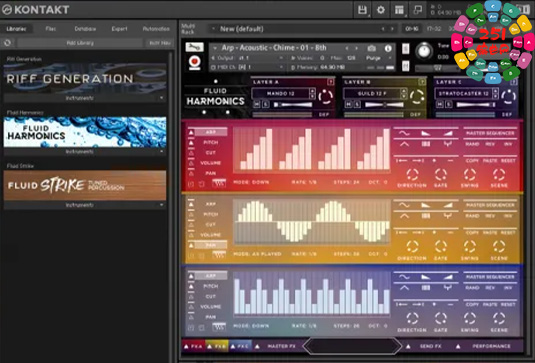Select Y-shaped pattern icon in red sequencer
This screenshot has width=535, height=363.
(x=448, y=144)
